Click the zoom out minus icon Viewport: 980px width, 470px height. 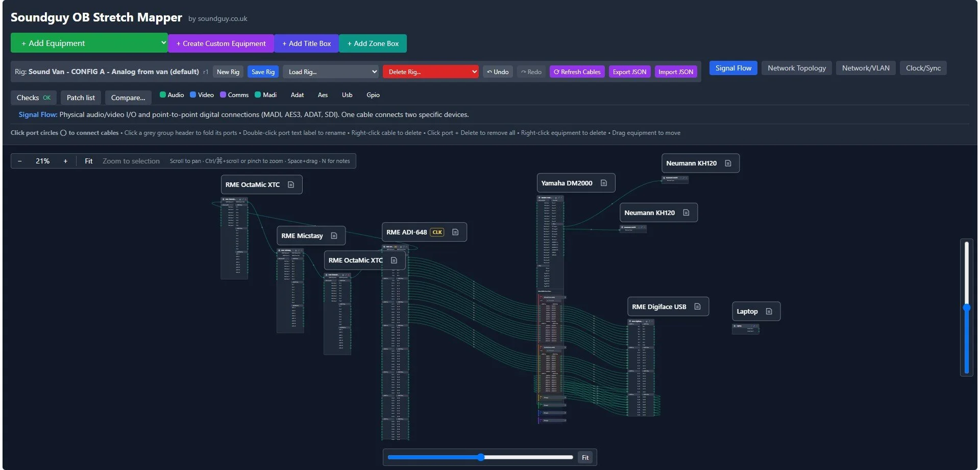tap(20, 161)
